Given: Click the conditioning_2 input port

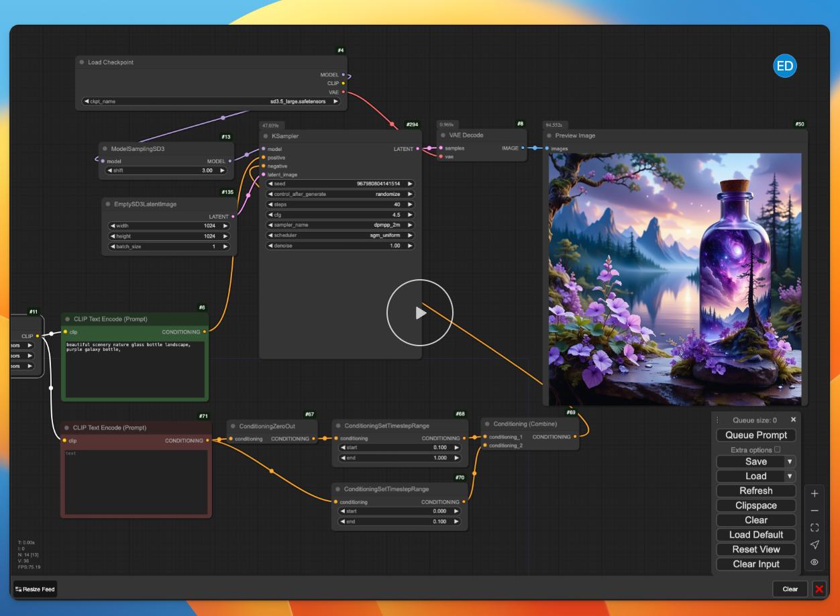Looking at the screenshot, I should pos(485,446).
